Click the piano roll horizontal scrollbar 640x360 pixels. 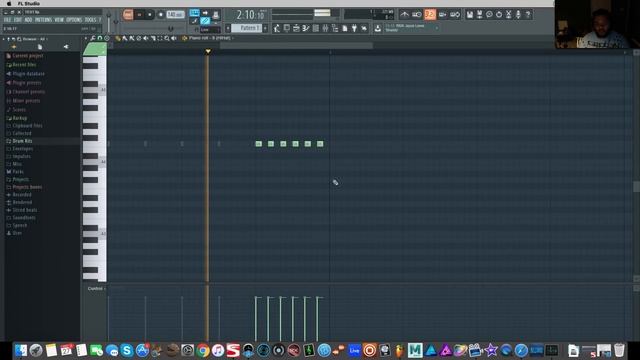coord(296,46)
